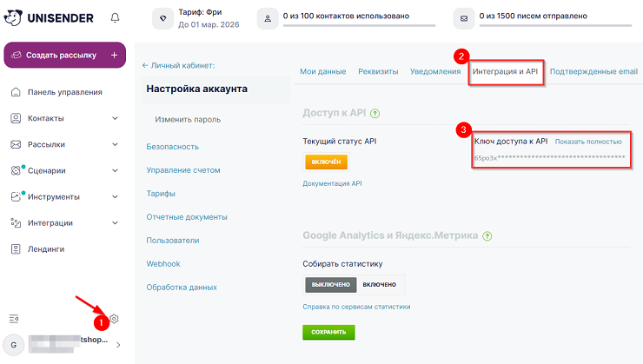Open the Реквизиты tab

click(x=378, y=71)
